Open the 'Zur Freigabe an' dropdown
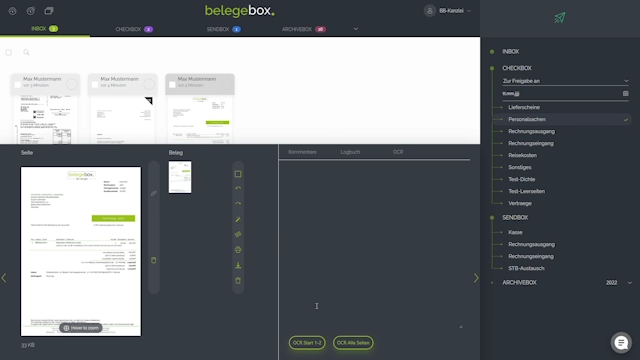Image resolution: width=640 pixels, height=360 pixels. [565, 81]
